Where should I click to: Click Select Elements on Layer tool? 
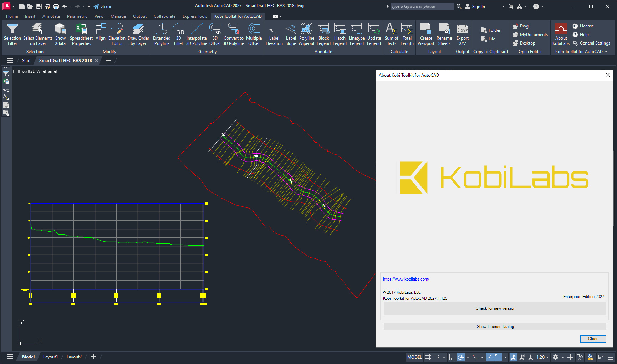[38, 34]
